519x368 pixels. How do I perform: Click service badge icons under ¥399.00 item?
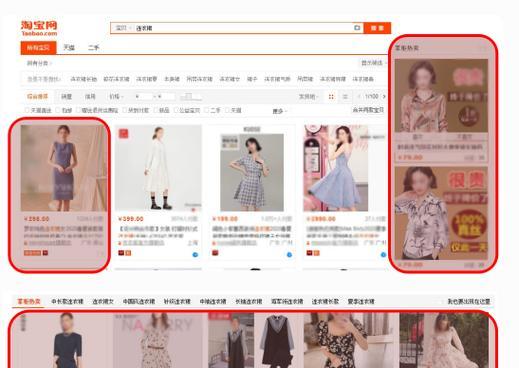(x=125, y=253)
